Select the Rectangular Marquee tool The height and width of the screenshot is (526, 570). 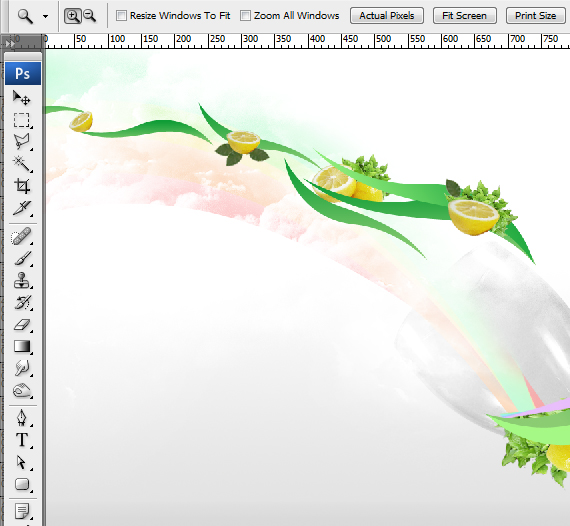point(21,120)
